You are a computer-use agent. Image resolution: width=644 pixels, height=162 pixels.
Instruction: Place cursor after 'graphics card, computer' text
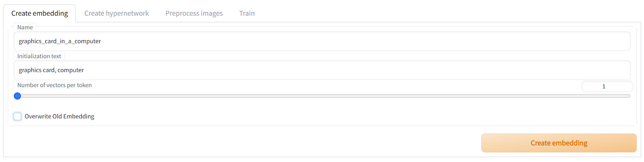[84, 70]
